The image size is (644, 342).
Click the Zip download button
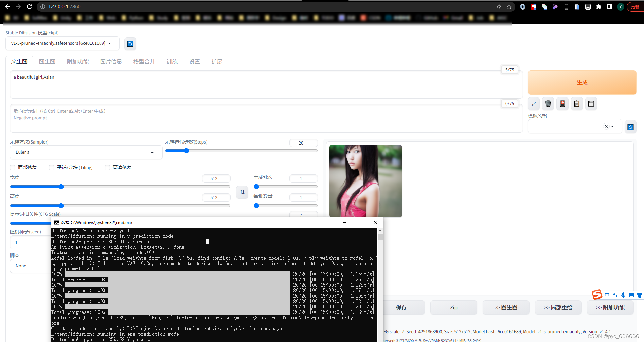click(453, 307)
